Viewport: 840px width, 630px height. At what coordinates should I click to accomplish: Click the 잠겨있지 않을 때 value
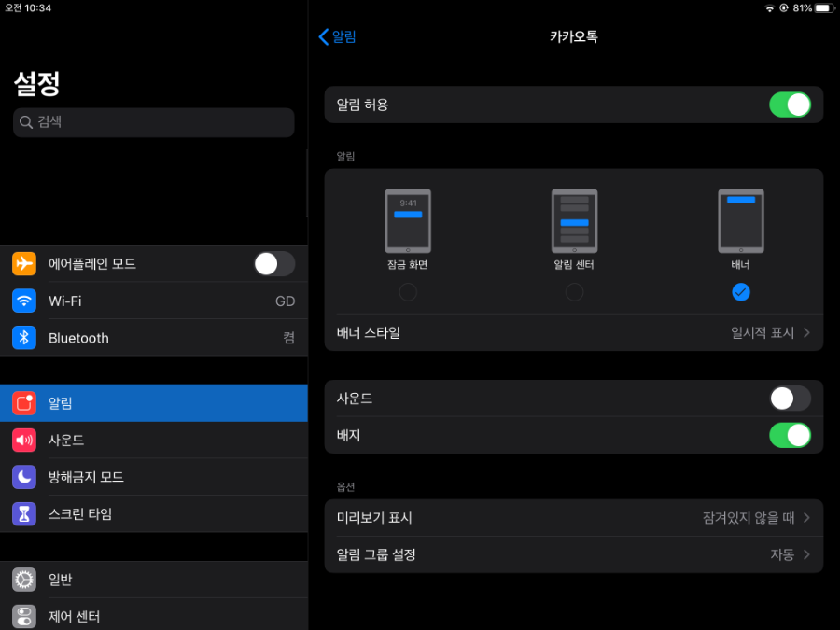[x=749, y=517]
